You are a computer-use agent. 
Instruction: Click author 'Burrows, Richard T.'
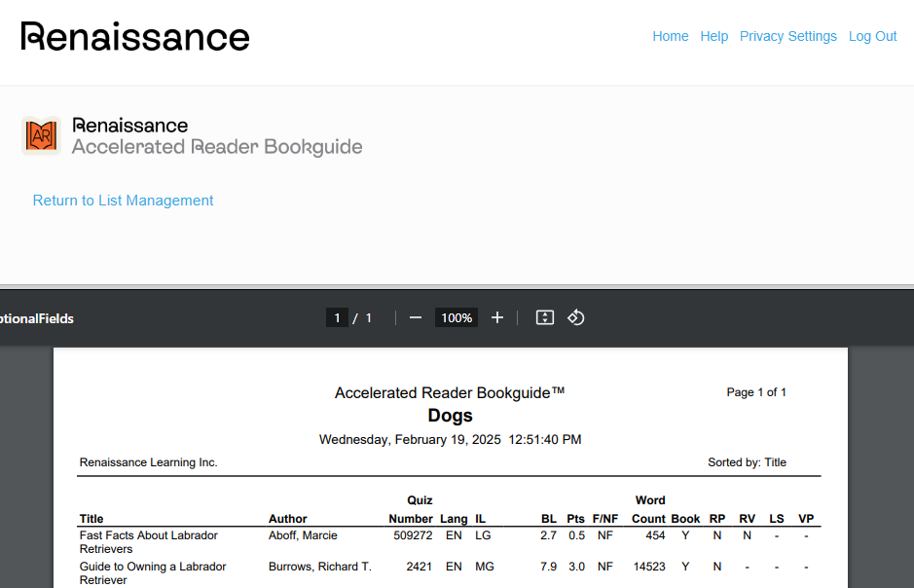click(319, 567)
